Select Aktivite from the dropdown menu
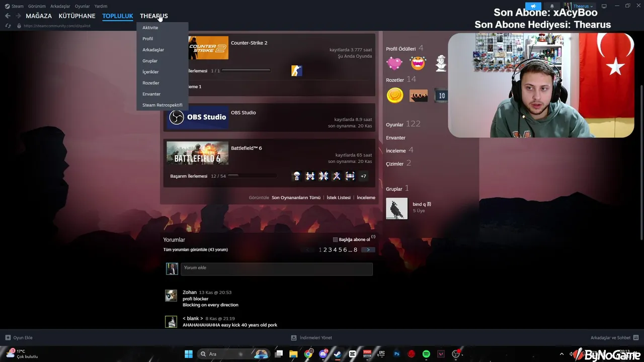The height and width of the screenshot is (362, 644). (150, 28)
